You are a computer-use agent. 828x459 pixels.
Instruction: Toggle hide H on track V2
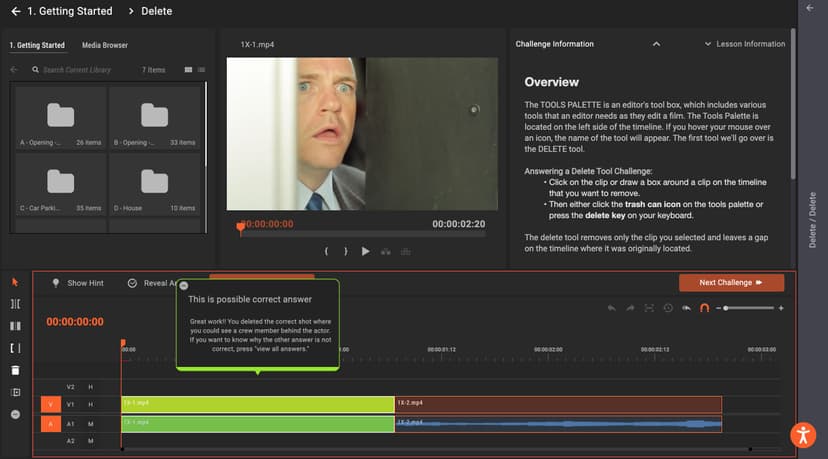pyautogui.click(x=91, y=387)
